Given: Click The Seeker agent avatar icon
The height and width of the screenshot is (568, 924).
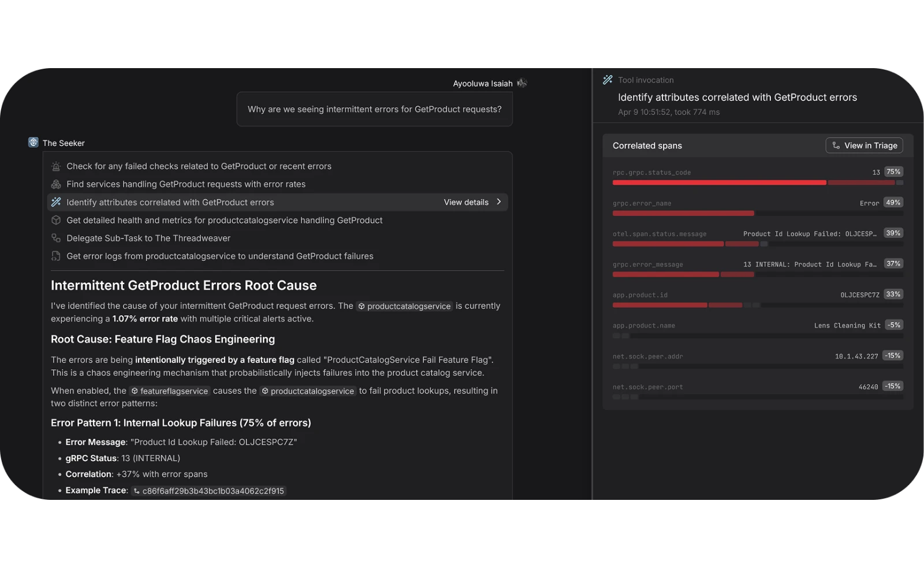Looking at the screenshot, I should pos(33,143).
